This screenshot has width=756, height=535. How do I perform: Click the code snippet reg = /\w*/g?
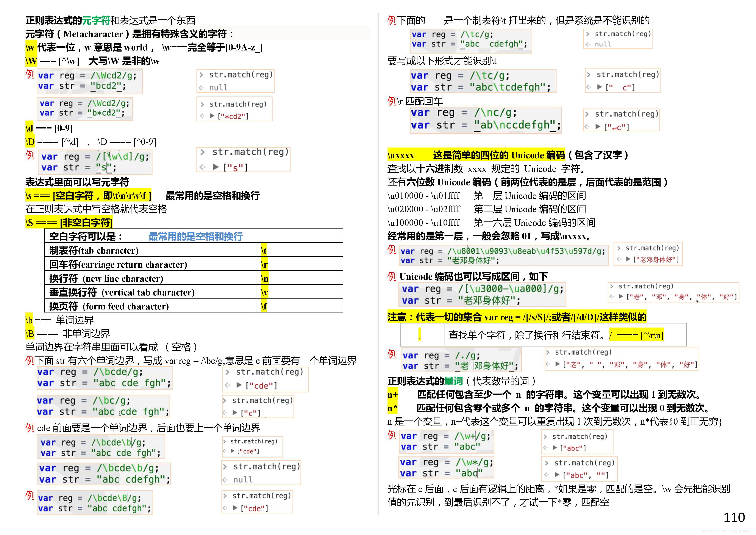tap(447, 467)
